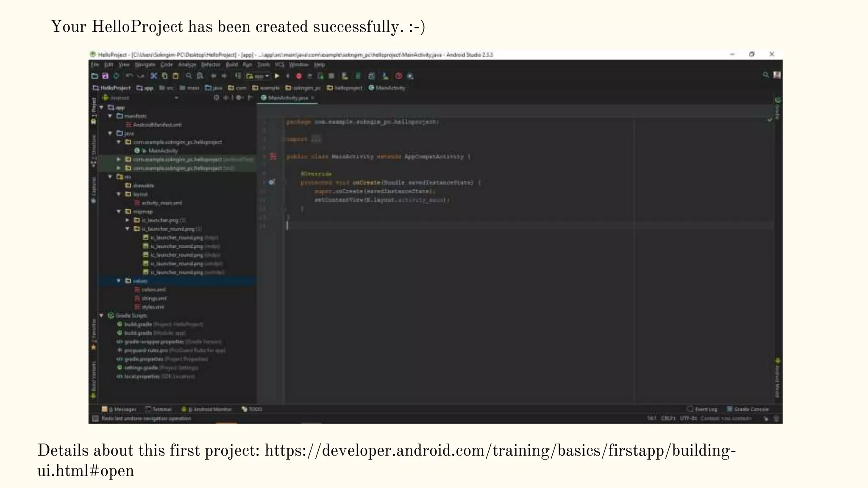Click the Cut scissors icon
Viewport: 868px width, 488px height.
(154, 76)
